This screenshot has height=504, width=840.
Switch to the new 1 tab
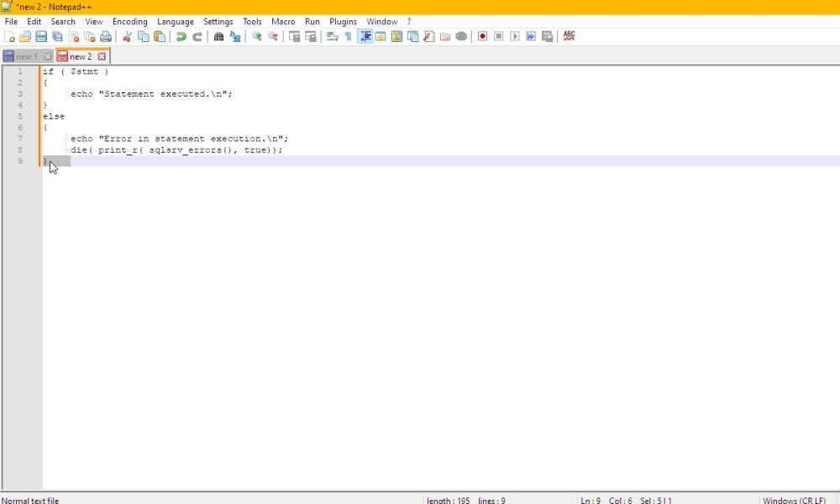click(x=26, y=56)
